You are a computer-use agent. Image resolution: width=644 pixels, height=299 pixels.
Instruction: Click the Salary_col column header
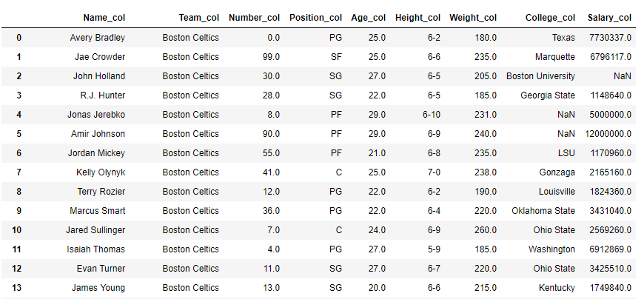click(609, 18)
